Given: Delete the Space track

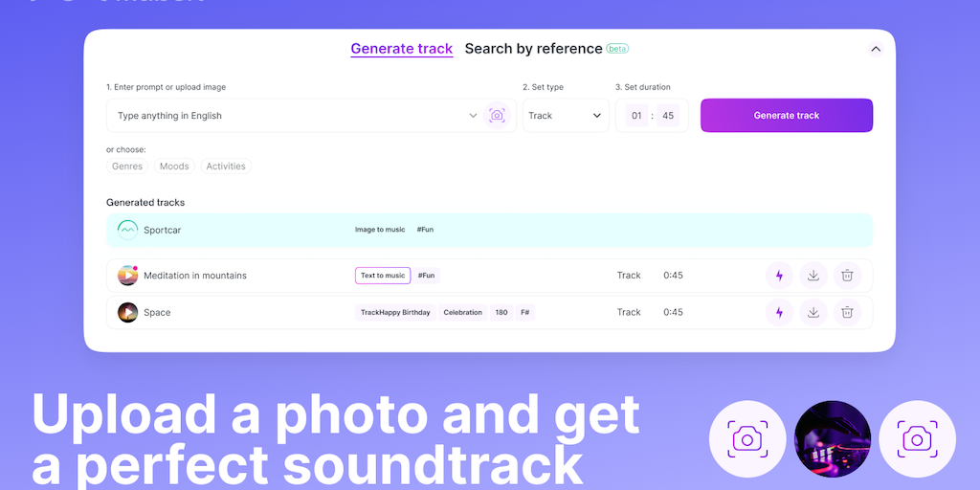Looking at the screenshot, I should pyautogui.click(x=847, y=313).
